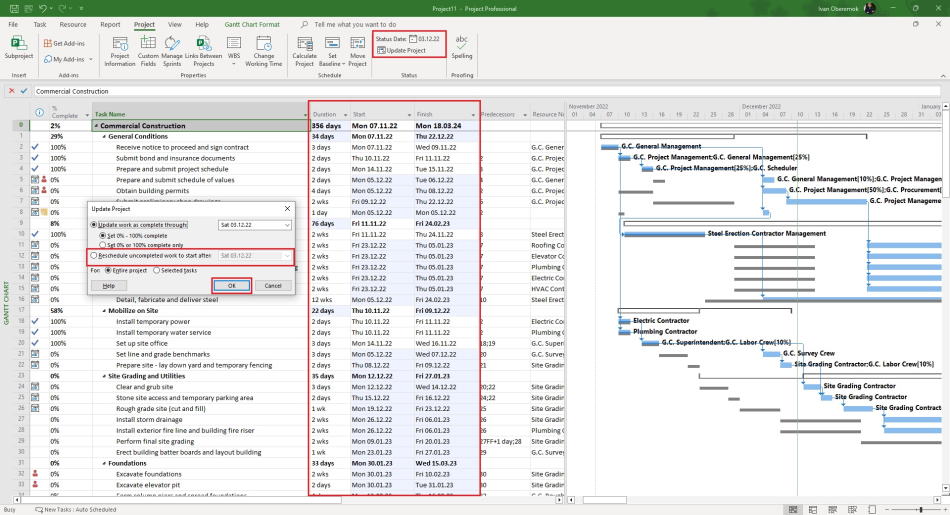This screenshot has width=950, height=515.
Task: Open File menu
Action: (x=13, y=24)
